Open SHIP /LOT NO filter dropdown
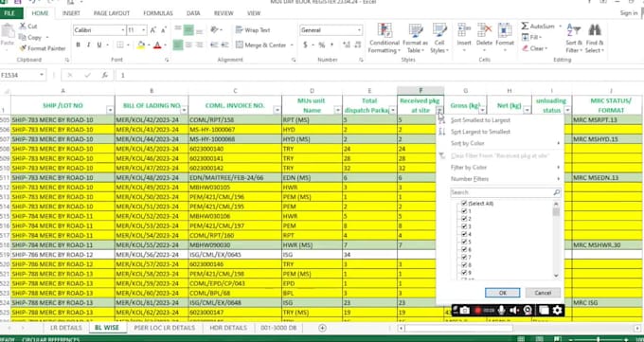644x342 pixels. coord(110,110)
